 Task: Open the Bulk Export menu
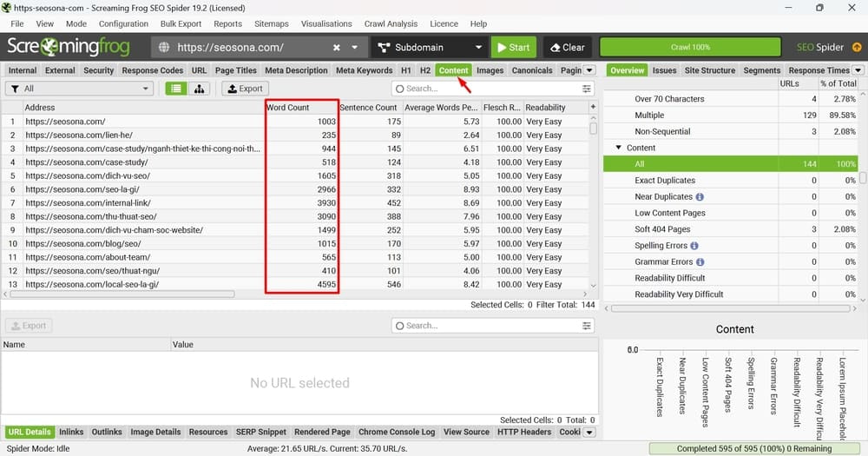click(x=181, y=23)
